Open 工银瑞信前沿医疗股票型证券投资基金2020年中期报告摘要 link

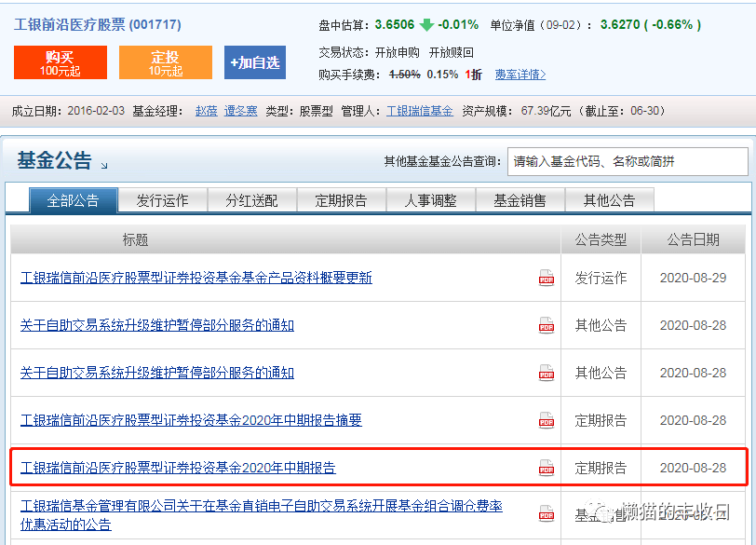191,420
